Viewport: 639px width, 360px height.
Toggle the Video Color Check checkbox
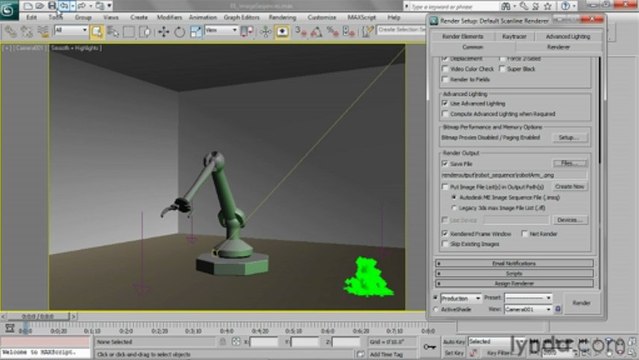(445, 69)
